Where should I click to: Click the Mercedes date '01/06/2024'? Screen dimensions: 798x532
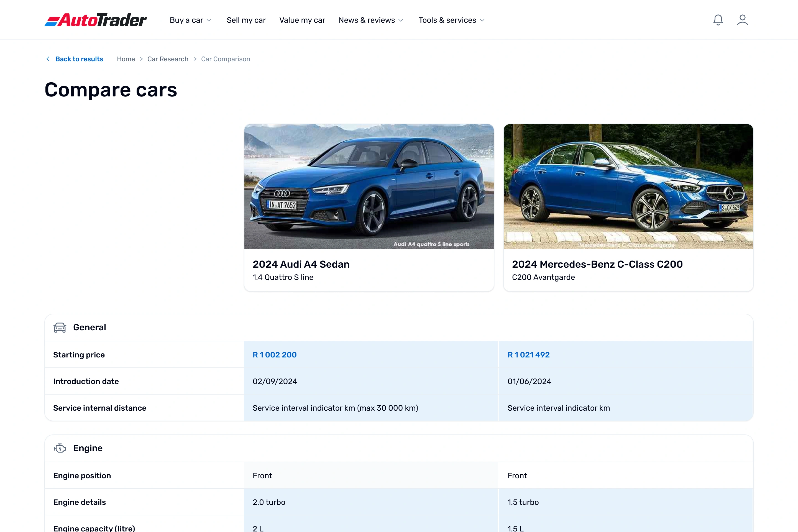(x=529, y=381)
